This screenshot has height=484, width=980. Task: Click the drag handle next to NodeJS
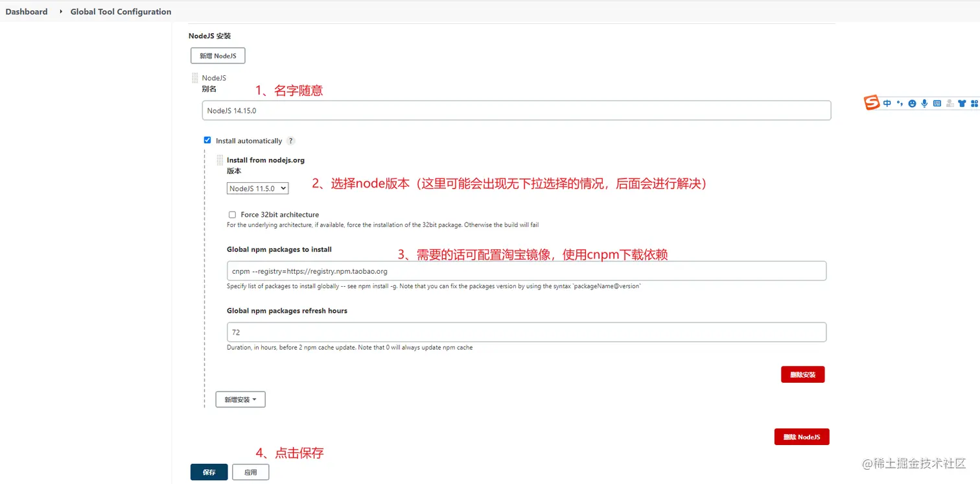click(x=195, y=78)
